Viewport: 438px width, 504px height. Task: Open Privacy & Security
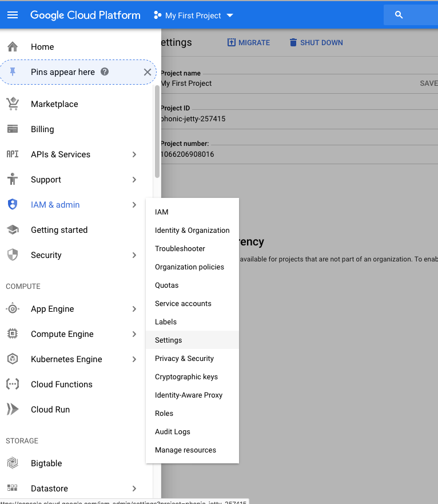[192, 358]
